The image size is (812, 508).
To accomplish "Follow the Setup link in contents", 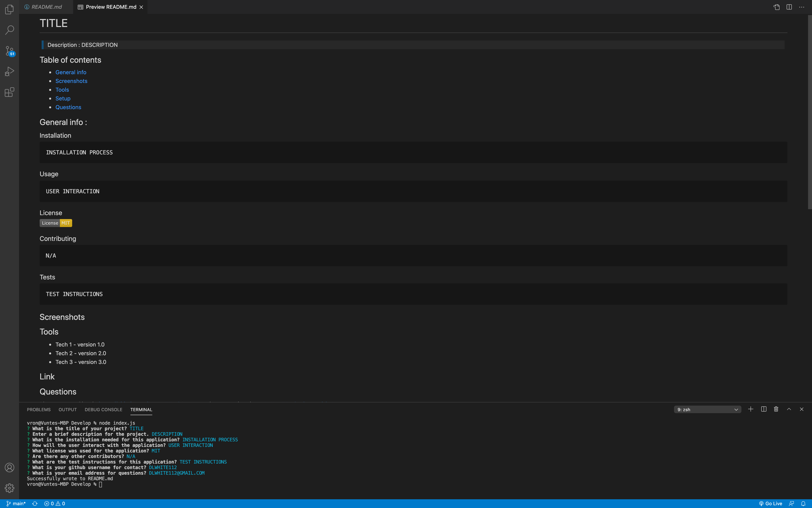I will (x=63, y=98).
